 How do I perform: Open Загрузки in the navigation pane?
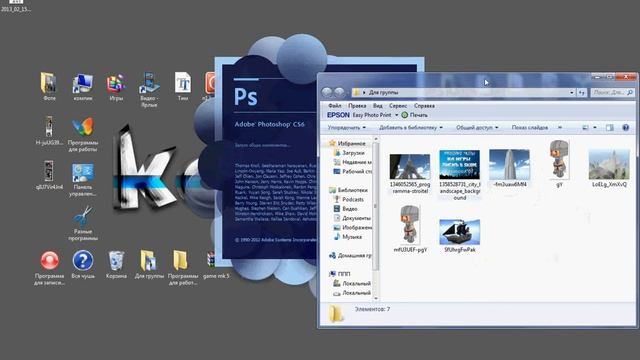point(349,153)
